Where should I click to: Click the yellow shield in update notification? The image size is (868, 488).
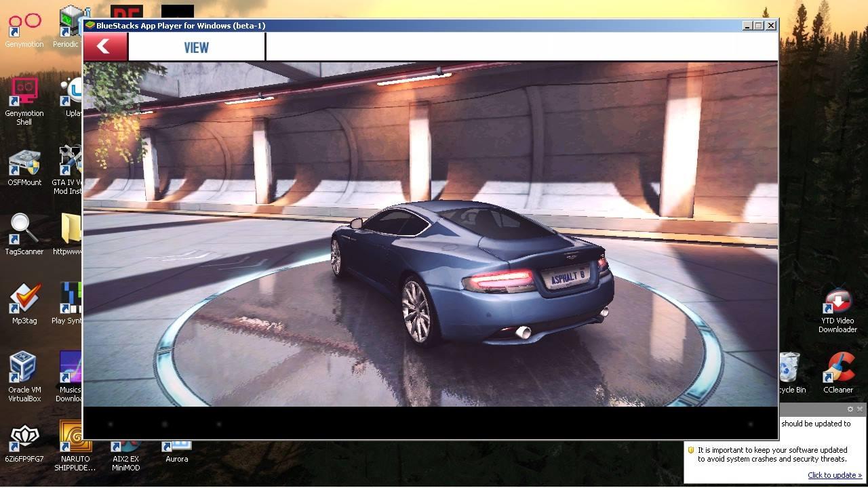691,450
